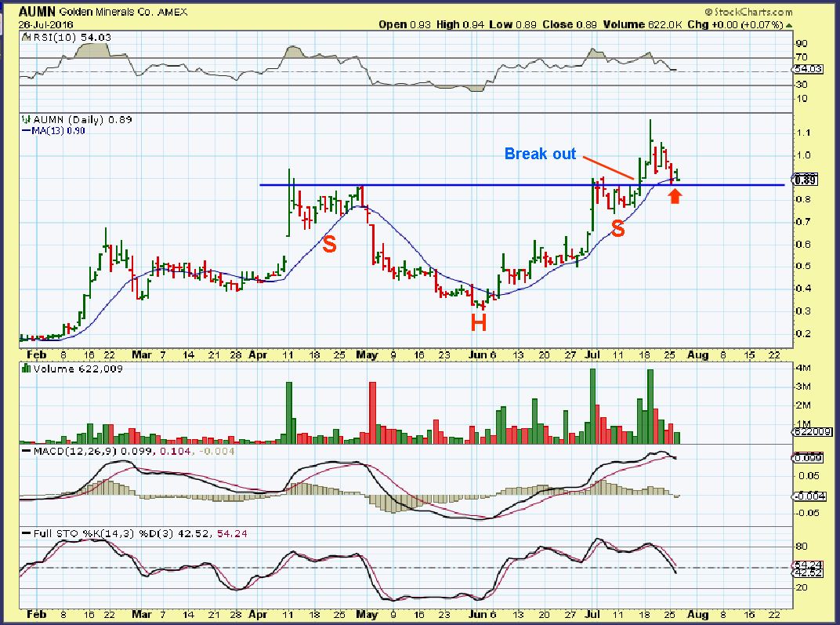Click the 26-Jul-2016 chart date
The image size is (840, 625).
coord(46,24)
